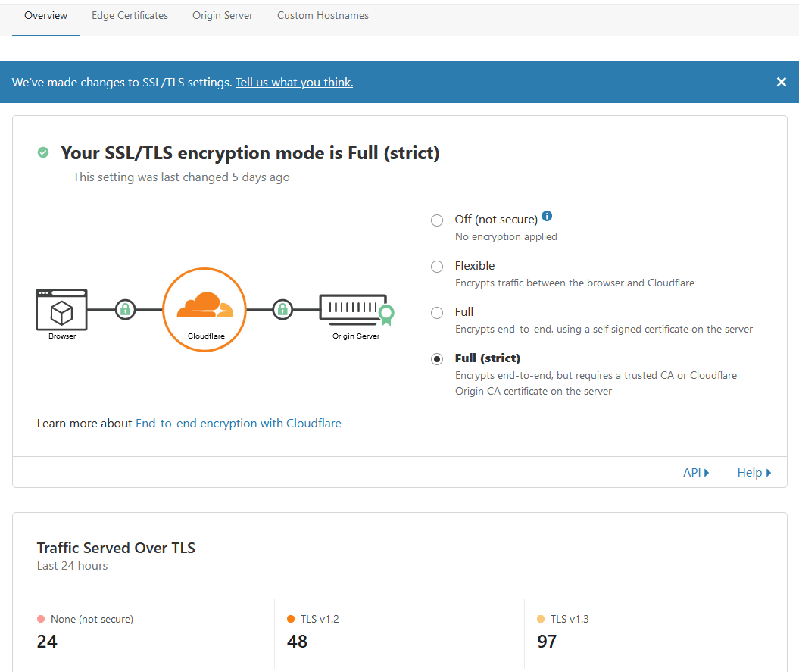Screen dimensions: 799x672
Task: Click the info icon next to Off (not secure)
Action: point(547,216)
